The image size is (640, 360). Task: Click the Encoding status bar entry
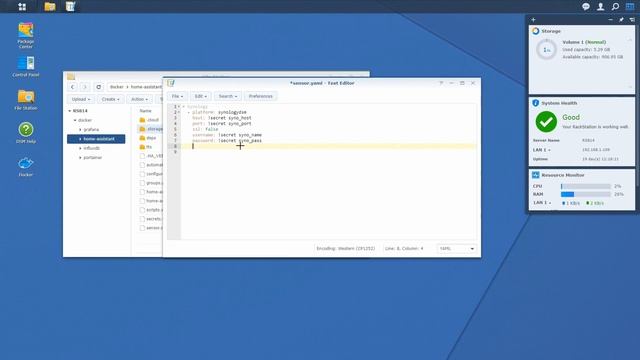pos(346,249)
